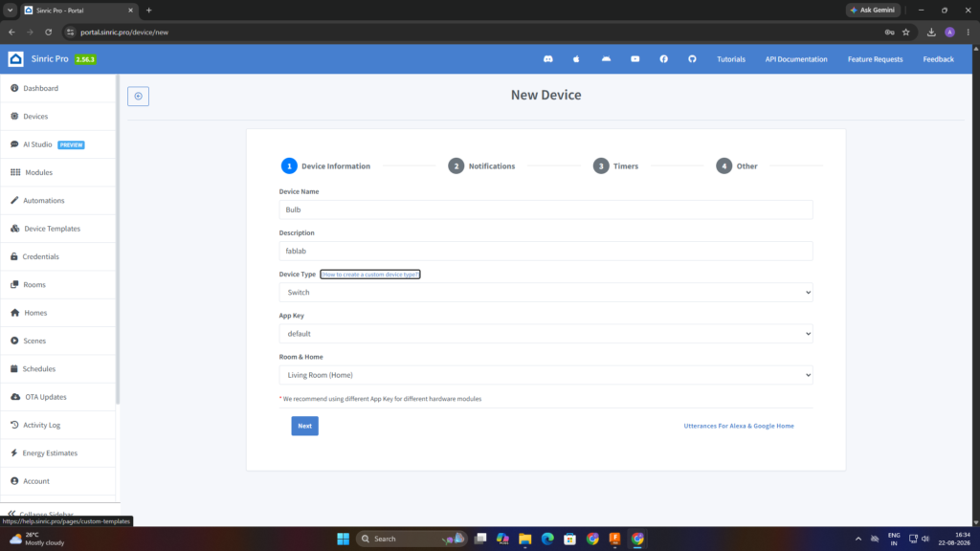980x551 pixels.
Task: Open Utterances For Alexa & Google Home link
Action: tap(739, 426)
